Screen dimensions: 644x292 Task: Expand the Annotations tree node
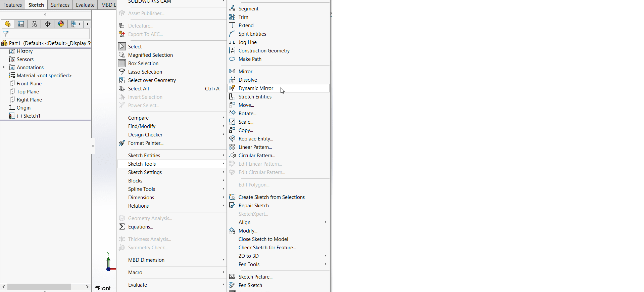coord(4,68)
